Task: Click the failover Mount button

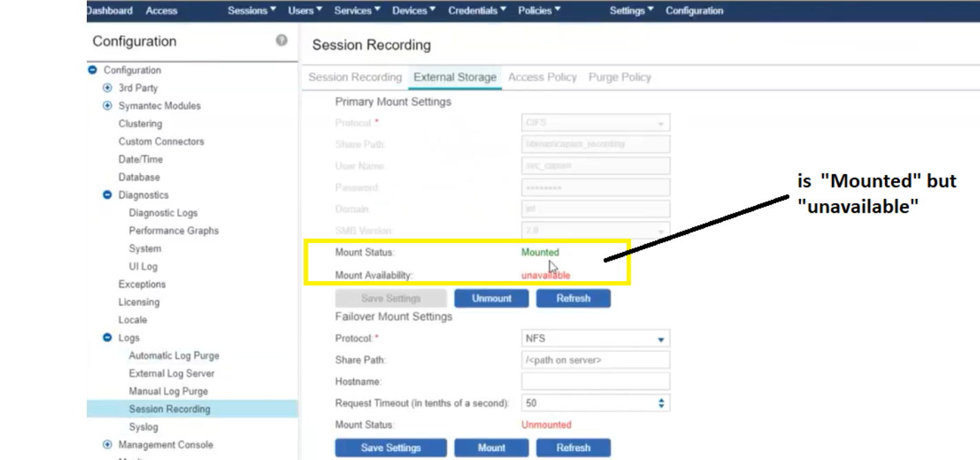Action: (491, 448)
